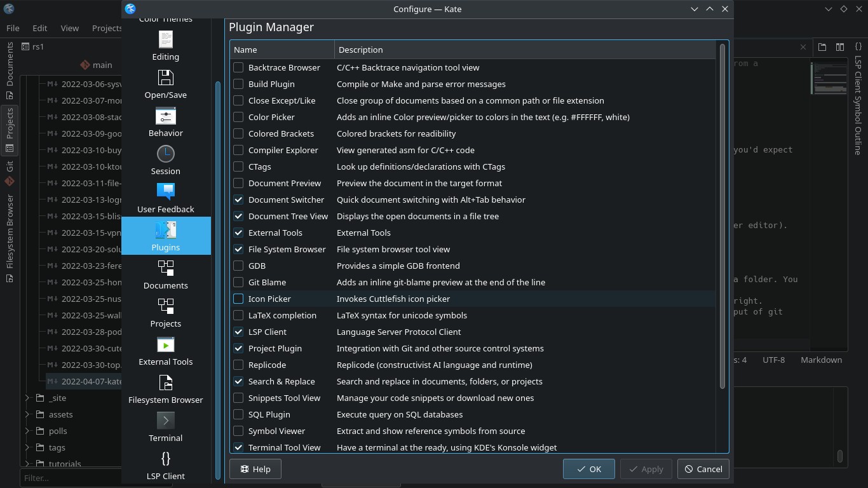
Task: Open the dialog title bar dropdown arrow
Action: 695,9
